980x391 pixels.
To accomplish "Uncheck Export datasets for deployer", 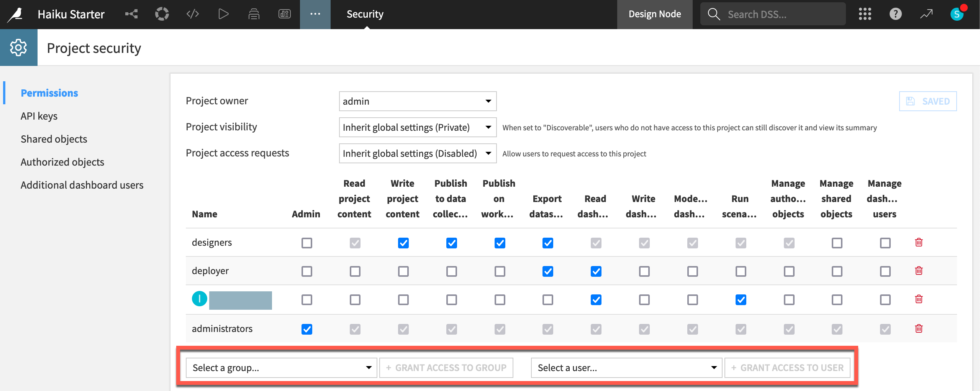I will pyautogui.click(x=547, y=271).
